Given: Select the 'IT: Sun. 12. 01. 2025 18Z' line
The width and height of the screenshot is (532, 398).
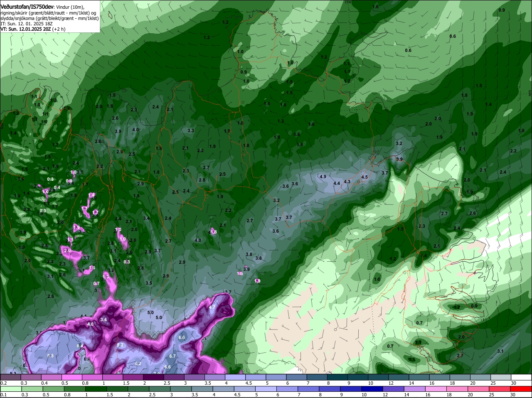Looking at the screenshot, I should tap(27, 24).
